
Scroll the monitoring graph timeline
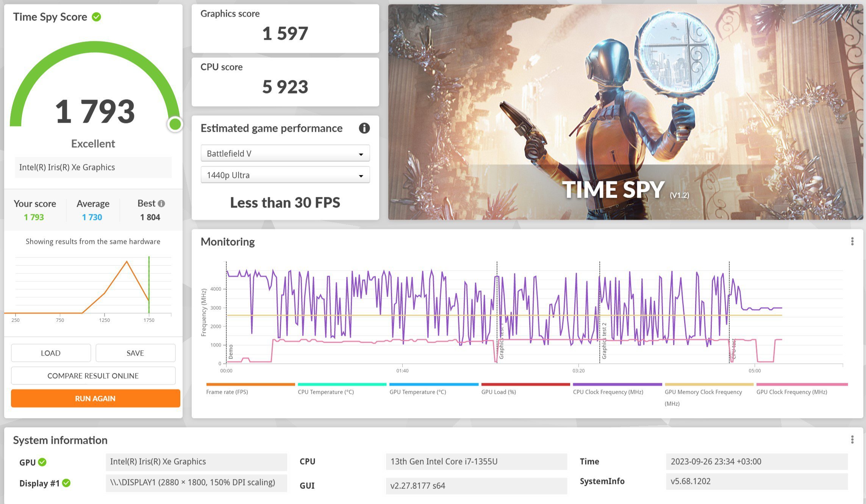[x=528, y=371]
